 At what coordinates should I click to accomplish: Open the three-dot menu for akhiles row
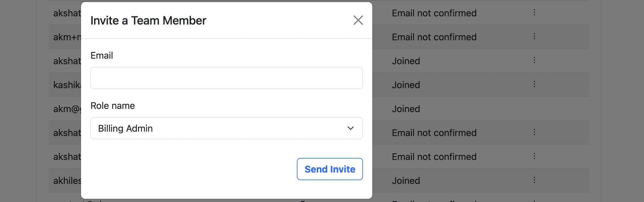pyautogui.click(x=534, y=180)
